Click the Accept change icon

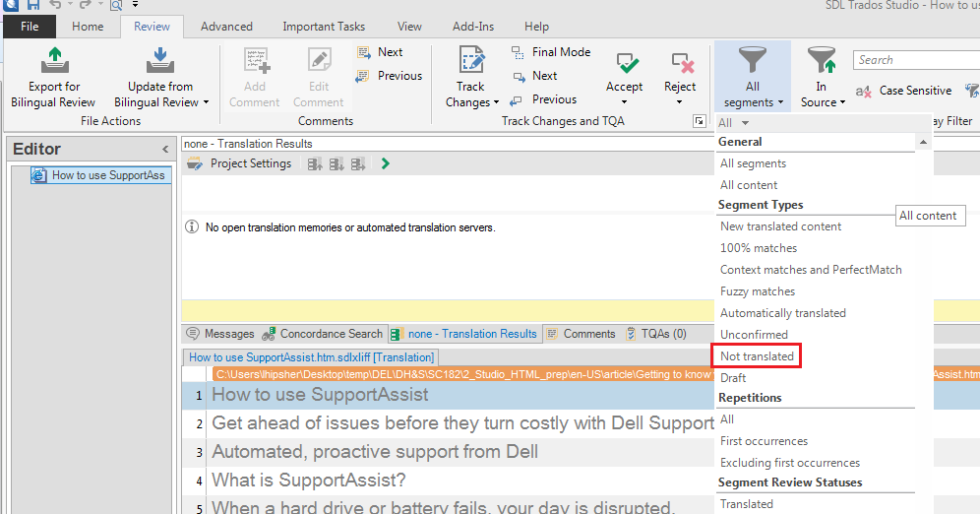[x=627, y=63]
